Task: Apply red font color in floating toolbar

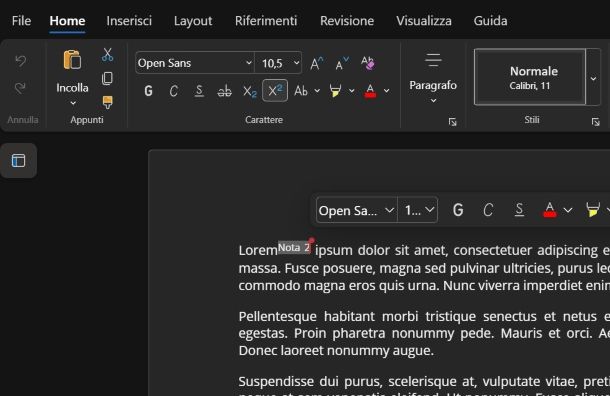Action: tap(549, 210)
